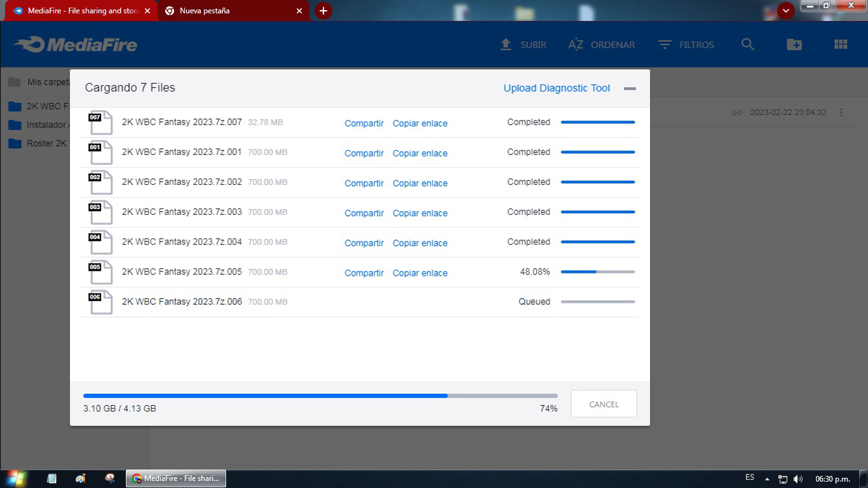
Task: Close the Nueva pestaña tab
Action: point(300,11)
